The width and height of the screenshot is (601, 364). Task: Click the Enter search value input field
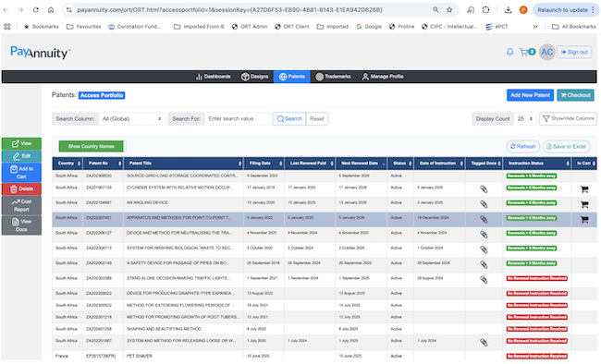point(237,119)
